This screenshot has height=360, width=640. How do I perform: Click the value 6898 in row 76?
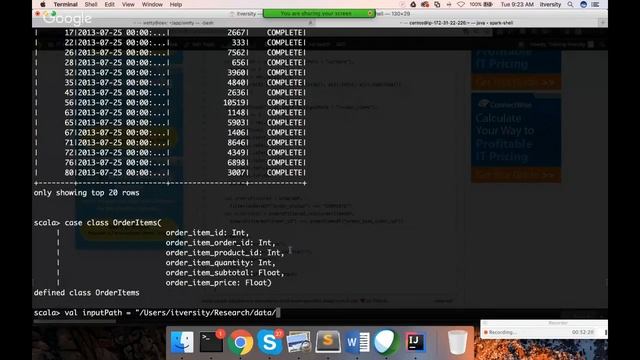(236, 162)
